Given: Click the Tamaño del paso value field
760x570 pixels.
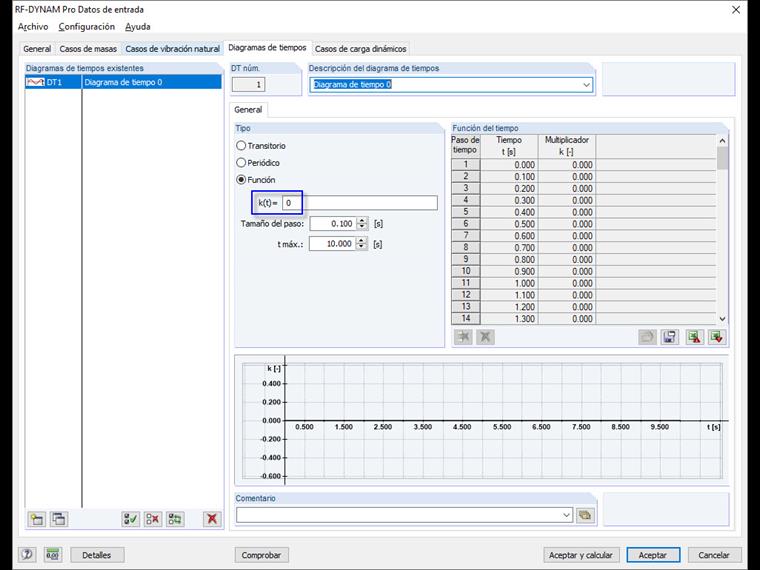Looking at the screenshot, I should pos(333,223).
